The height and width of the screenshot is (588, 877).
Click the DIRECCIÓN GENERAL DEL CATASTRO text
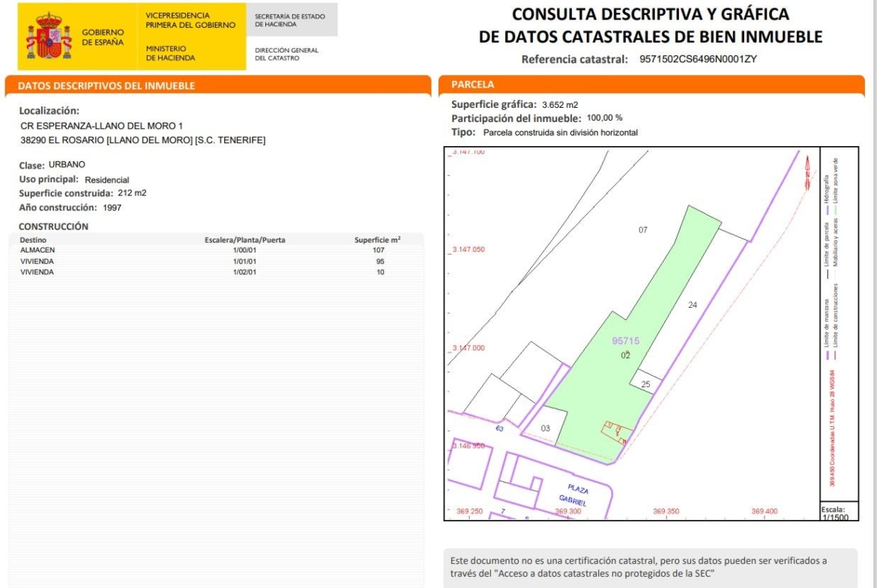pyautogui.click(x=286, y=54)
